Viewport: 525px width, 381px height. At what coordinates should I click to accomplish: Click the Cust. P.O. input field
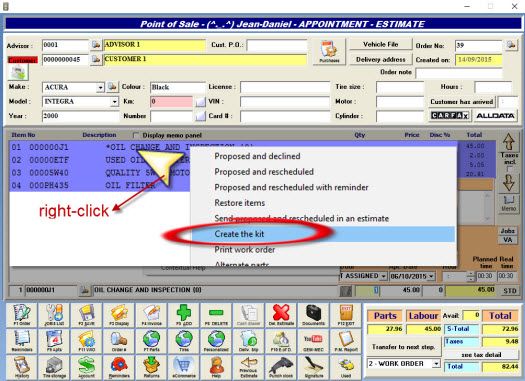(x=277, y=45)
